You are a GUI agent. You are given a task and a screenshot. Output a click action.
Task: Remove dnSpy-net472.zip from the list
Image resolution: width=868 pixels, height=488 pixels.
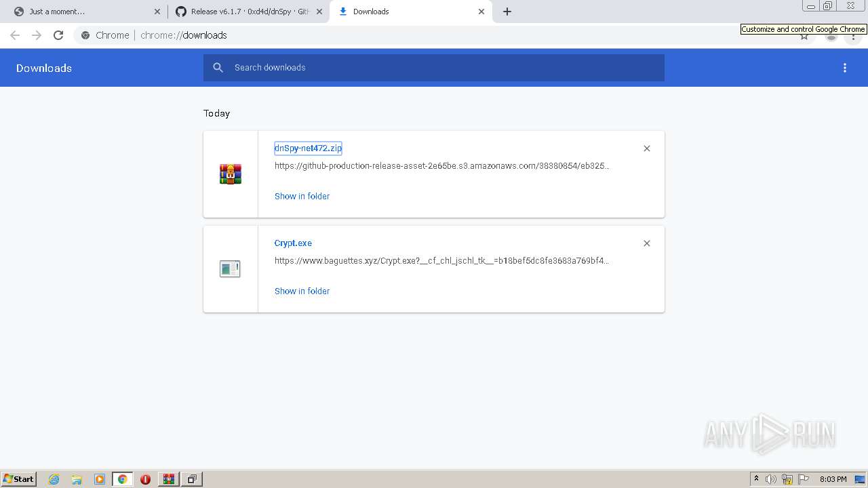click(647, 148)
